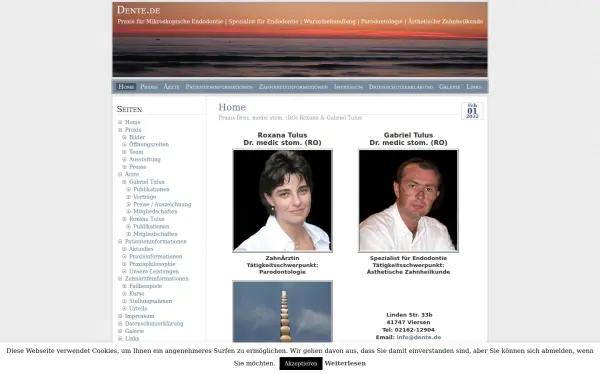Select Home in the top navigation bar
The height and width of the screenshot is (375, 600).
[x=126, y=87]
